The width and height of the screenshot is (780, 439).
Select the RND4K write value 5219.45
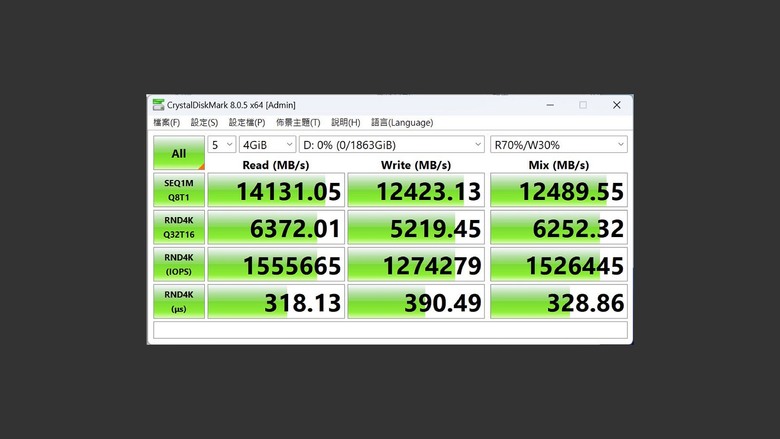coord(416,227)
